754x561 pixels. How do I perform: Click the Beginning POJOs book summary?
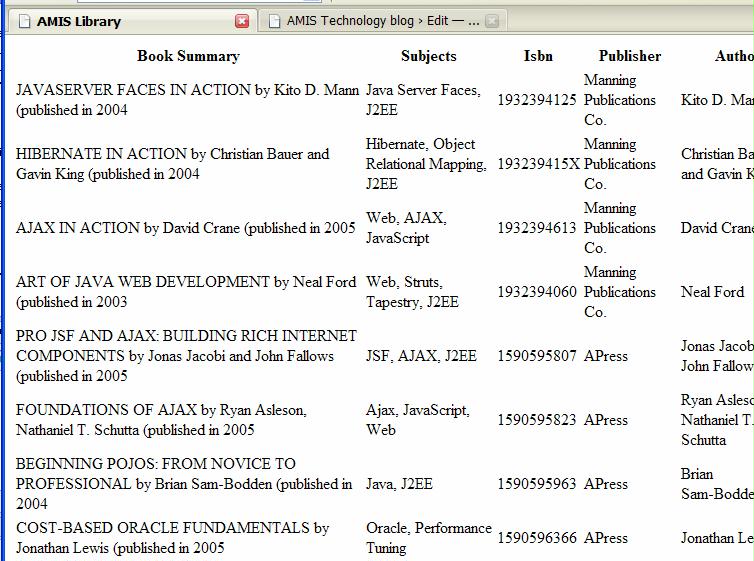click(x=184, y=484)
